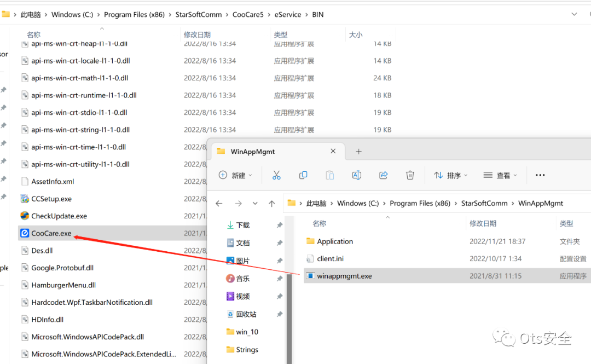
Task: Open win_10 folder in navigation pane
Action: pos(247,332)
